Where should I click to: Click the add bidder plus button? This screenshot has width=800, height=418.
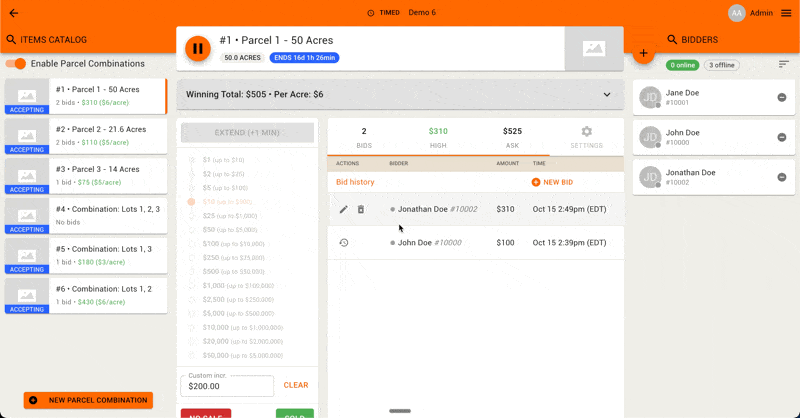(x=643, y=52)
